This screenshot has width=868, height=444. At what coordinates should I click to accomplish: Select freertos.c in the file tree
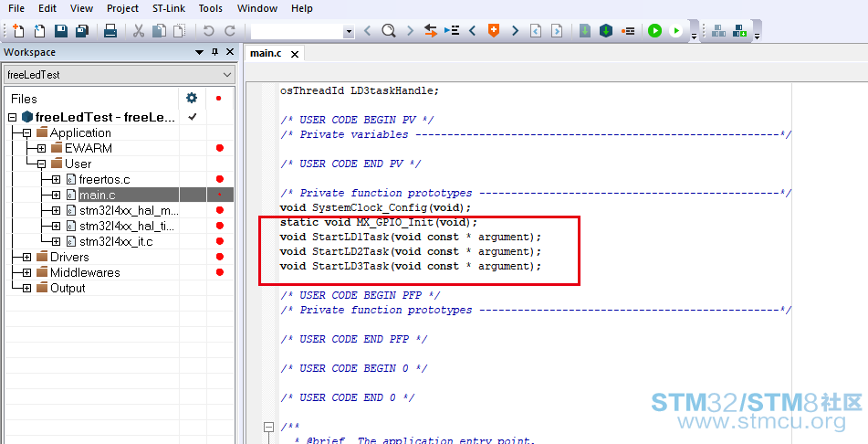click(106, 179)
